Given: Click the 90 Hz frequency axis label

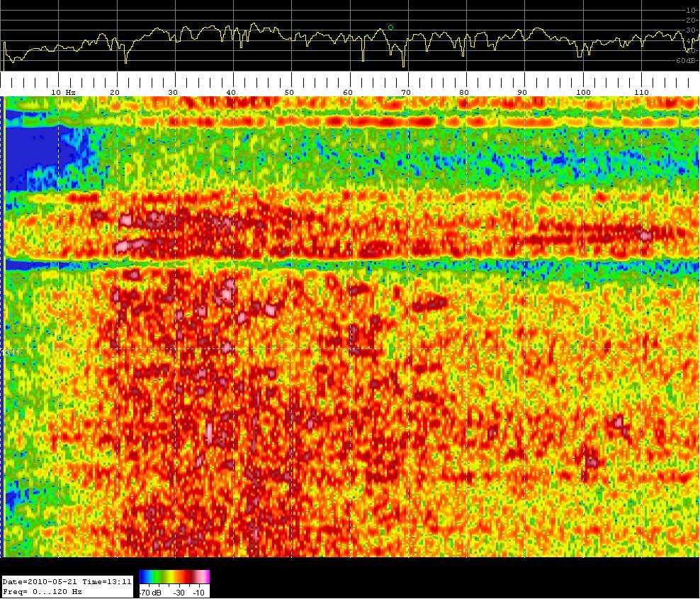Looking at the screenshot, I should coord(522,92).
